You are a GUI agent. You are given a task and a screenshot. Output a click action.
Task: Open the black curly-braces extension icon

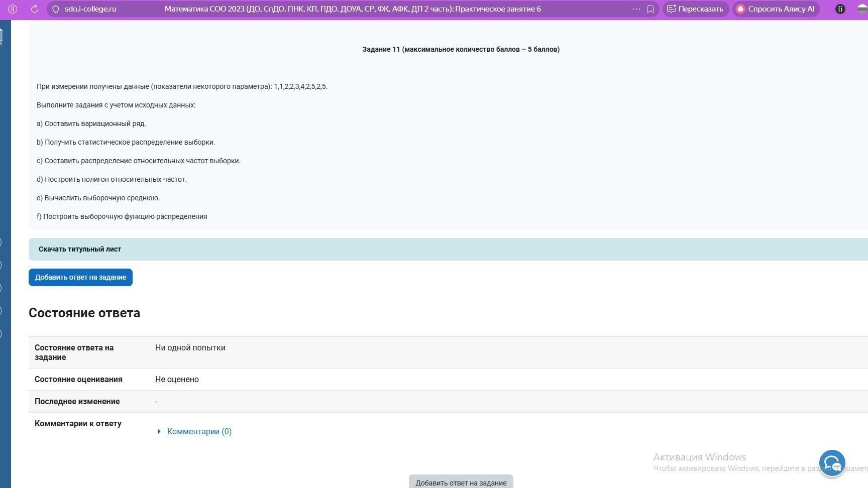[x=840, y=9]
